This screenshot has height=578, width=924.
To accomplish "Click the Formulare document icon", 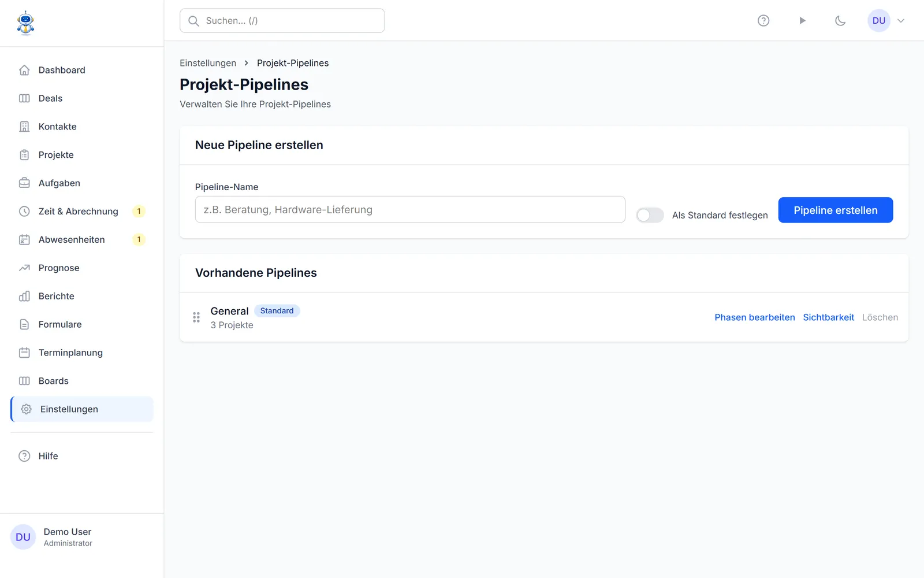I will tap(24, 325).
